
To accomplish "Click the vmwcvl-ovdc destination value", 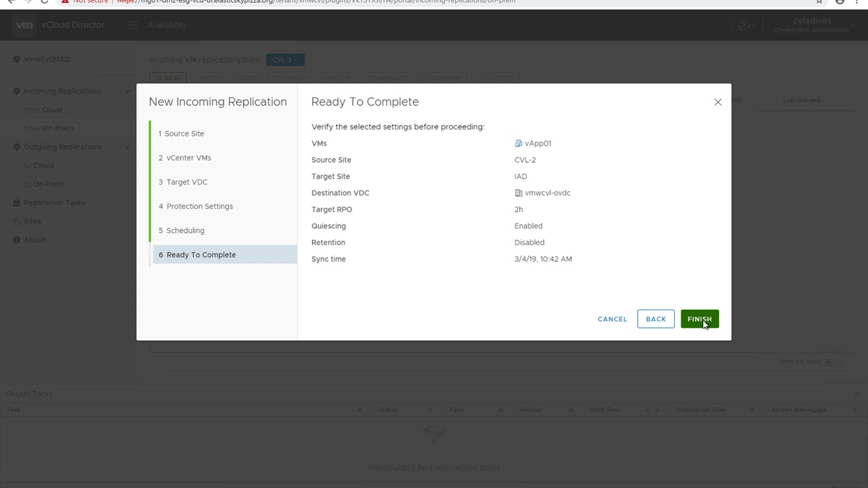I will click(x=547, y=193).
